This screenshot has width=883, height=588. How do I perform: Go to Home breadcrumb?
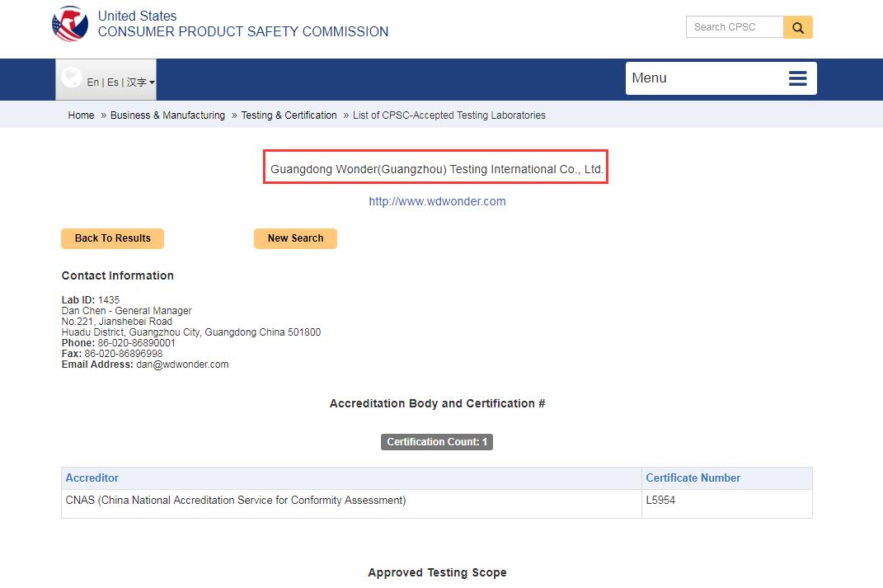[81, 115]
